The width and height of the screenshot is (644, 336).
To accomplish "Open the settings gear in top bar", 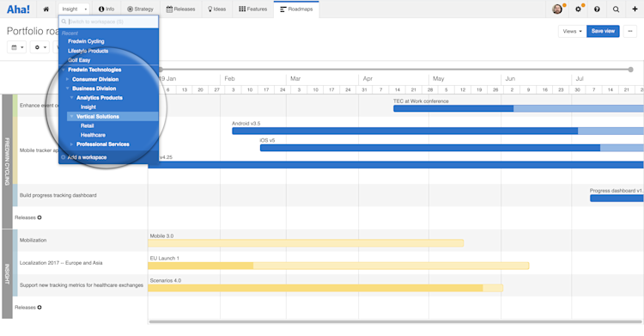I will coord(578,9).
